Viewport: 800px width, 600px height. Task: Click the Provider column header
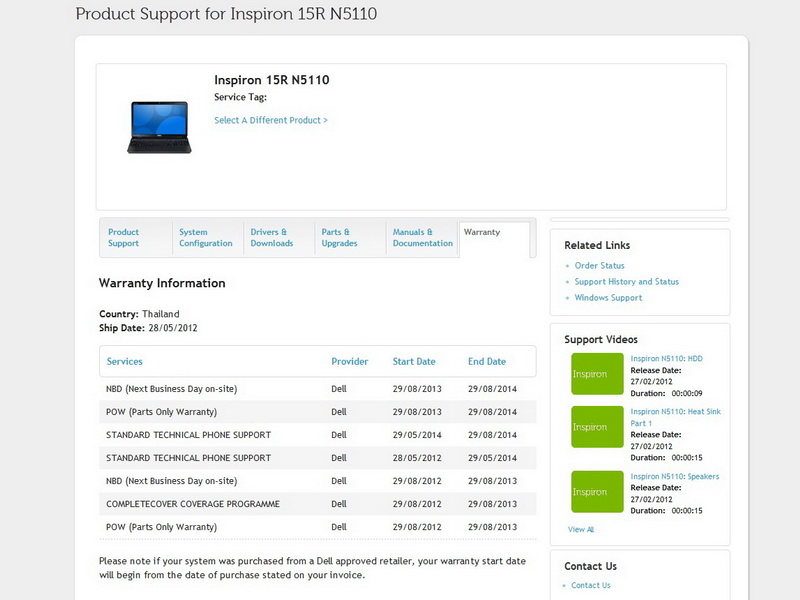[x=349, y=361]
